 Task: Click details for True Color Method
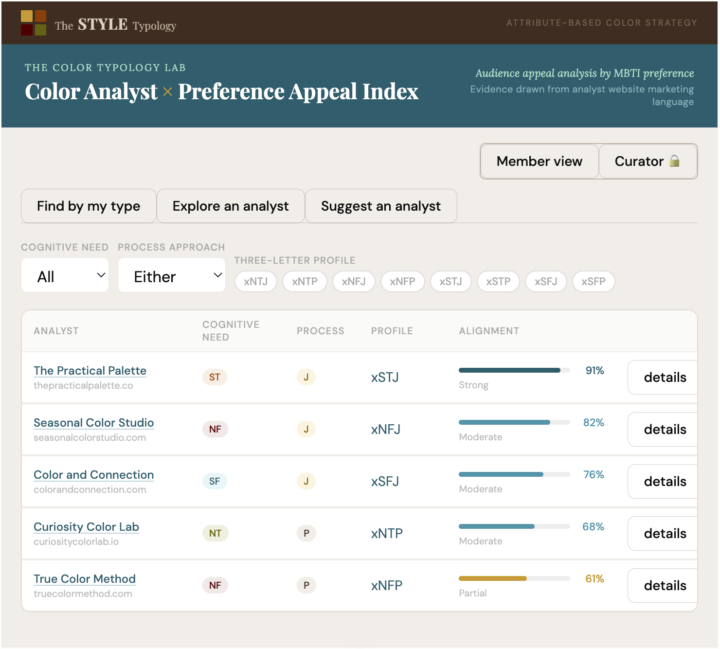coord(663,585)
